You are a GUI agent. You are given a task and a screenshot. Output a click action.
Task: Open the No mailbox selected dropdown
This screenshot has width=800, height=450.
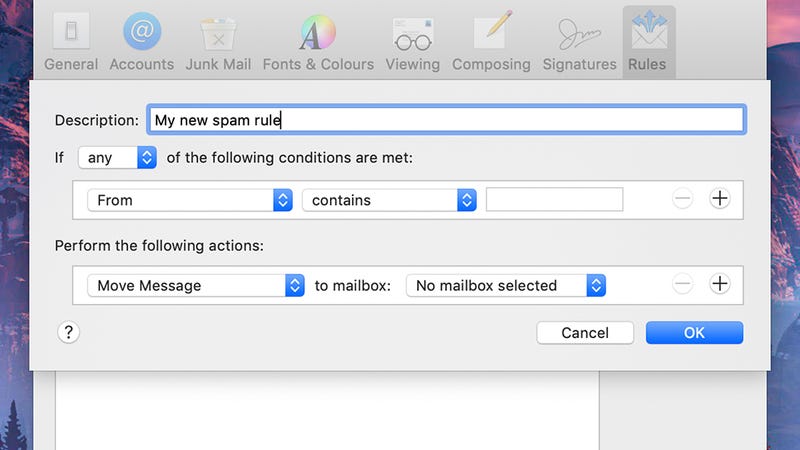coord(506,285)
